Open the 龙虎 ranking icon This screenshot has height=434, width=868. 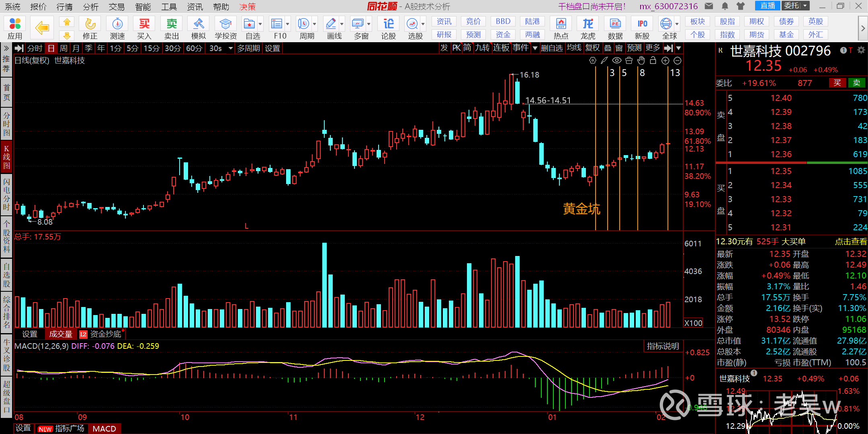(588, 28)
